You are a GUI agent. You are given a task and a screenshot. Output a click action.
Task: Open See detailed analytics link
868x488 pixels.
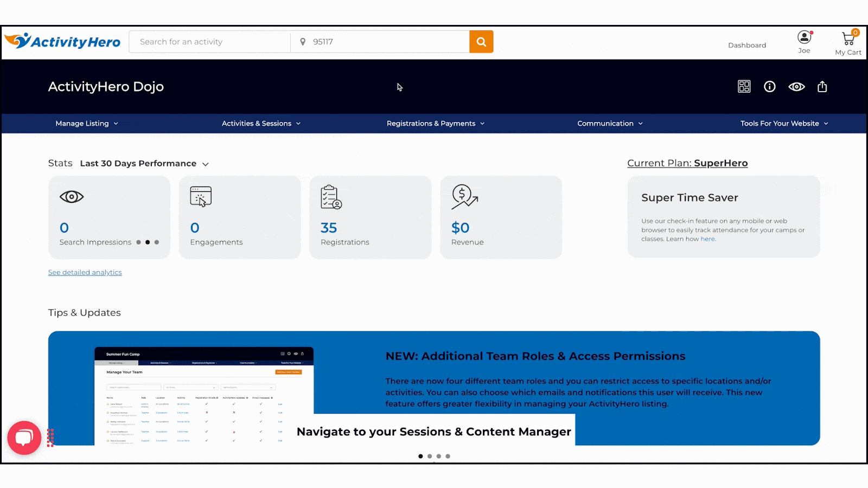[85, 273]
